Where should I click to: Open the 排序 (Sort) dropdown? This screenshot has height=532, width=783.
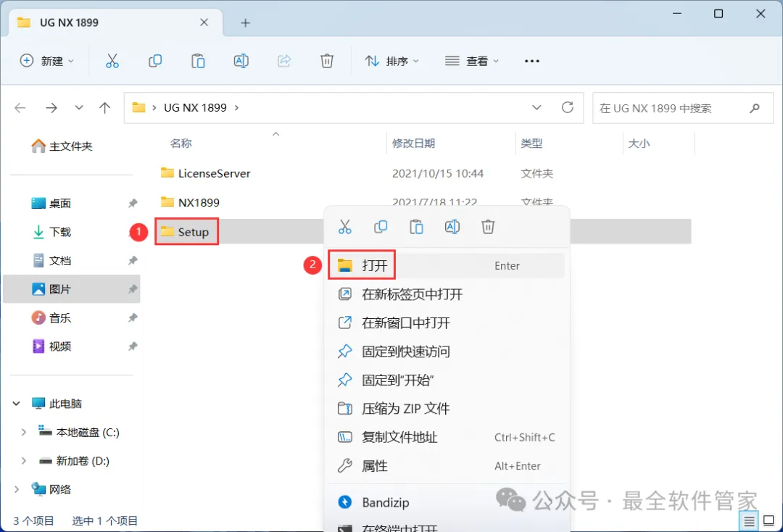(x=392, y=61)
